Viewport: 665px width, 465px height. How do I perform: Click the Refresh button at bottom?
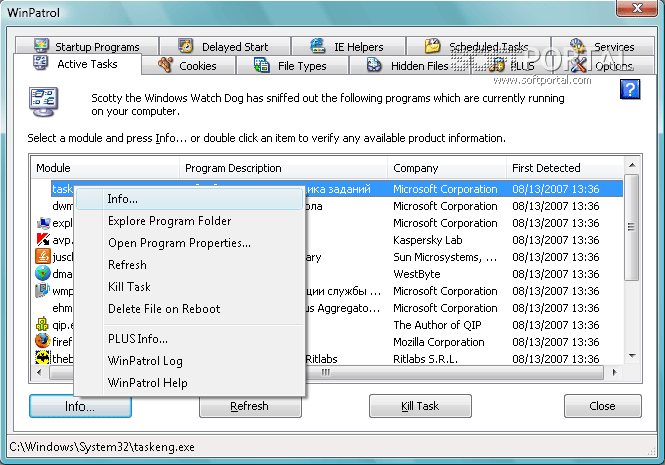[x=250, y=406]
